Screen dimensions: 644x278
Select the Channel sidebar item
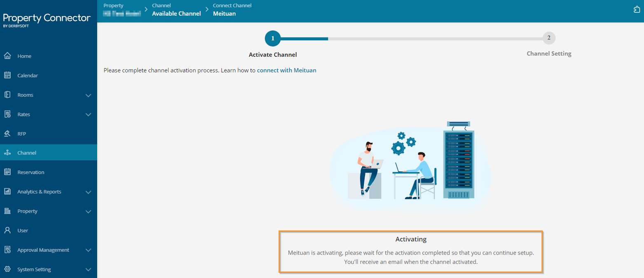pyautogui.click(x=49, y=152)
